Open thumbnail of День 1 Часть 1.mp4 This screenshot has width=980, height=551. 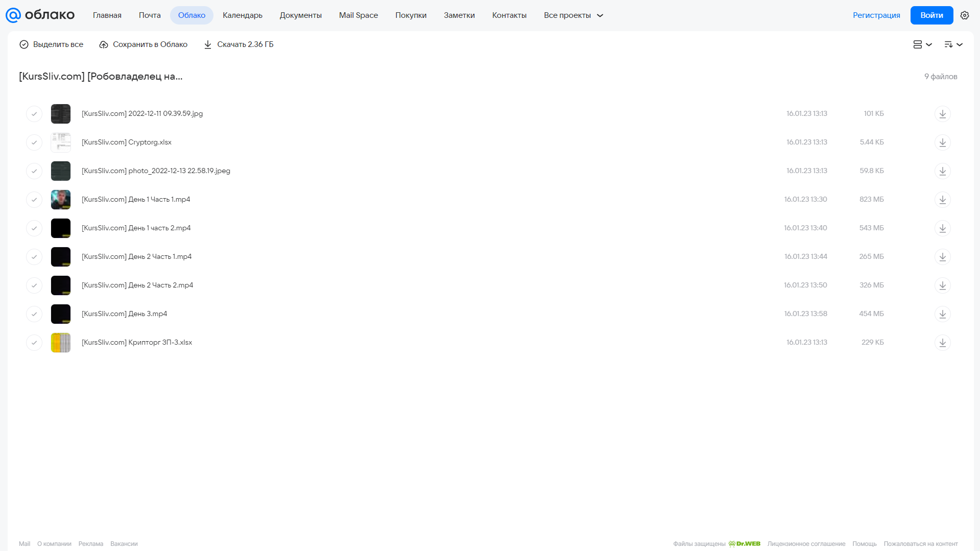coord(61,200)
